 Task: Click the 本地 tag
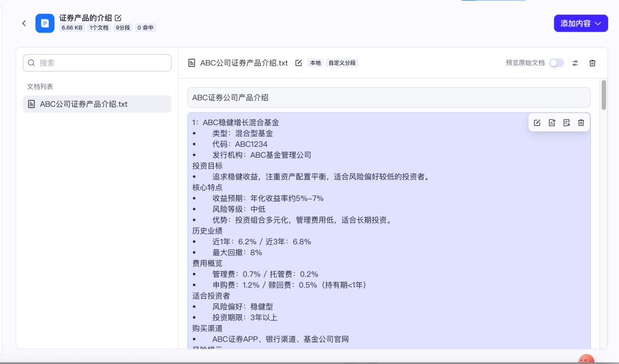(315, 63)
